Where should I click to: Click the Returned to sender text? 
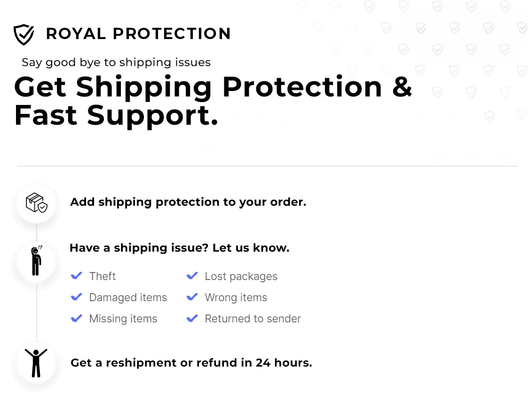(253, 319)
